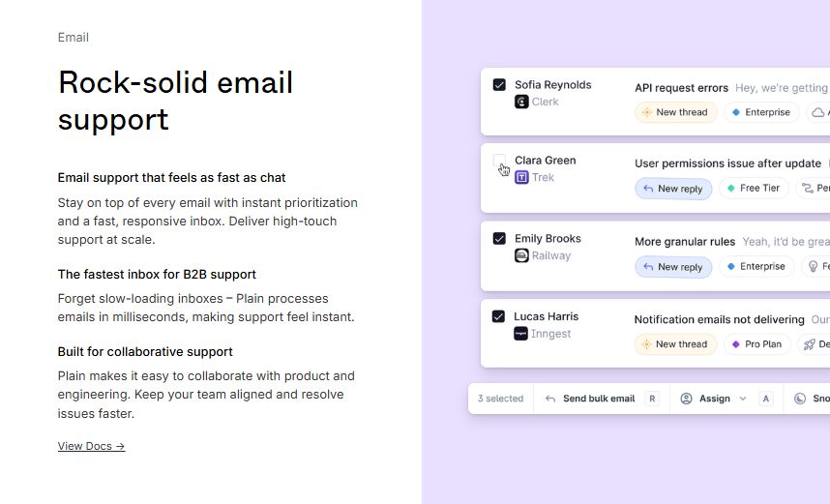This screenshot has width=830, height=504.
Task: Click the Clerk company logo icon
Action: click(x=521, y=102)
